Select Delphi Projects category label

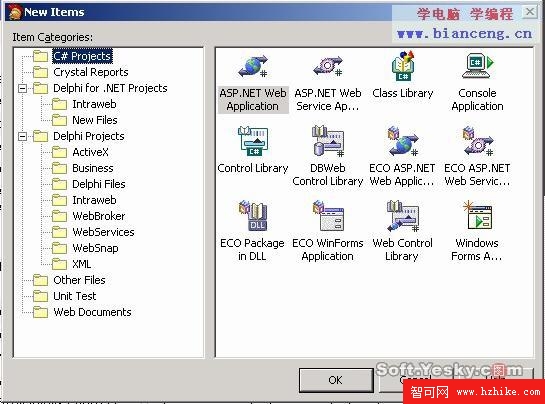pyautogui.click(x=89, y=136)
